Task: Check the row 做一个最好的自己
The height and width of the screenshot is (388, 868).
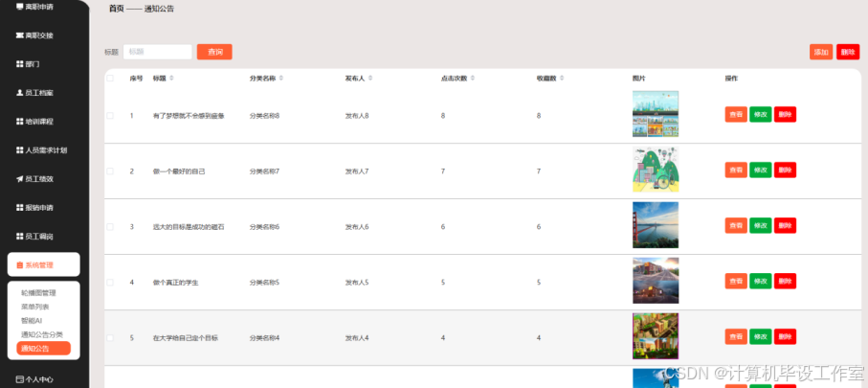Action: 110,171
